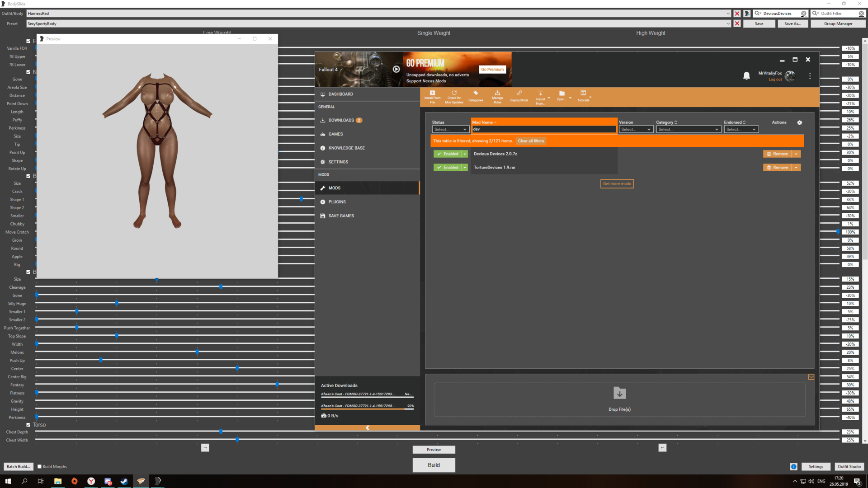The height and width of the screenshot is (488, 868).
Task: Open Steam from the taskbar
Action: point(124,481)
